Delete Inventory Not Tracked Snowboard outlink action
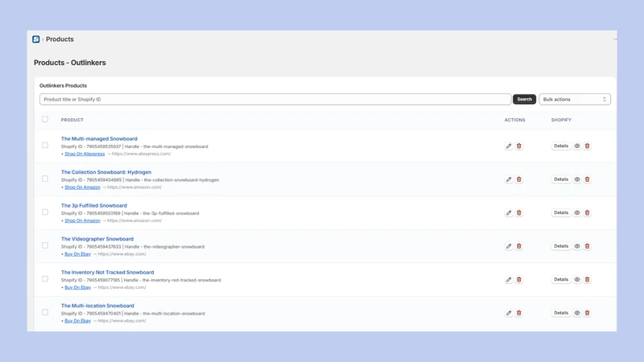The image size is (644, 362). (518, 279)
